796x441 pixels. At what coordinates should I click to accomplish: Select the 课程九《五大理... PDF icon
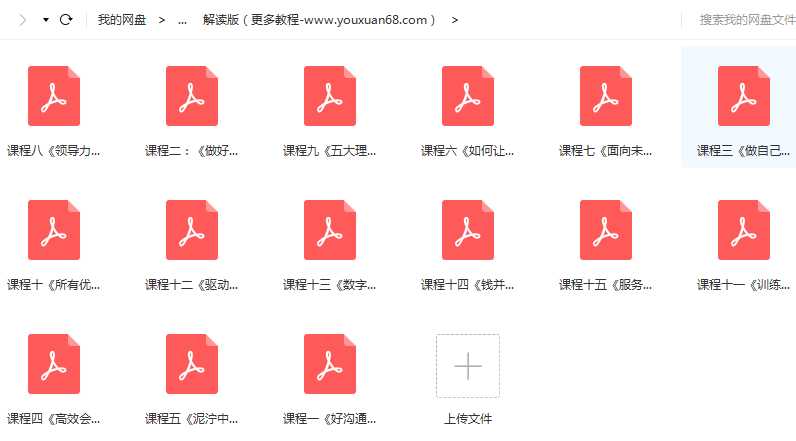tap(330, 97)
